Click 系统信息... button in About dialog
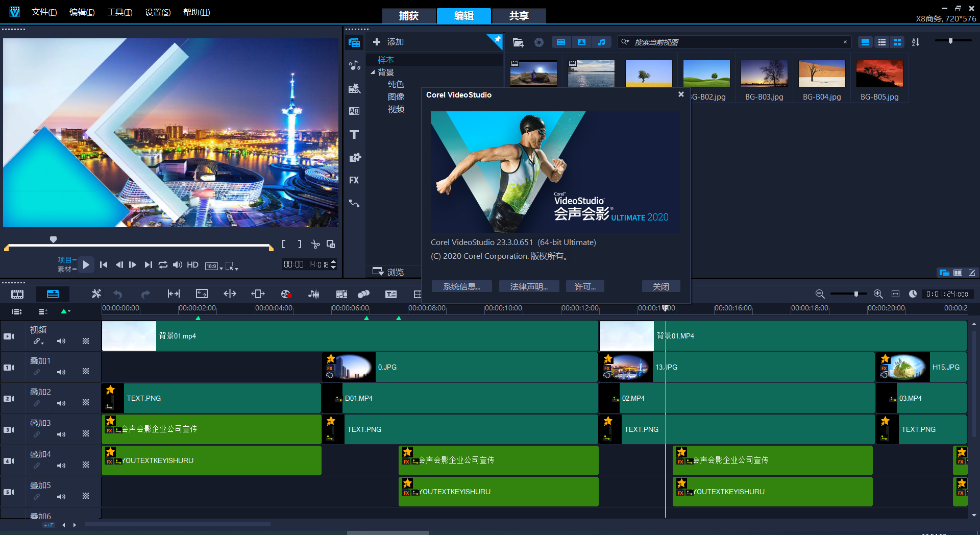Image resolution: width=980 pixels, height=535 pixels. click(461, 286)
